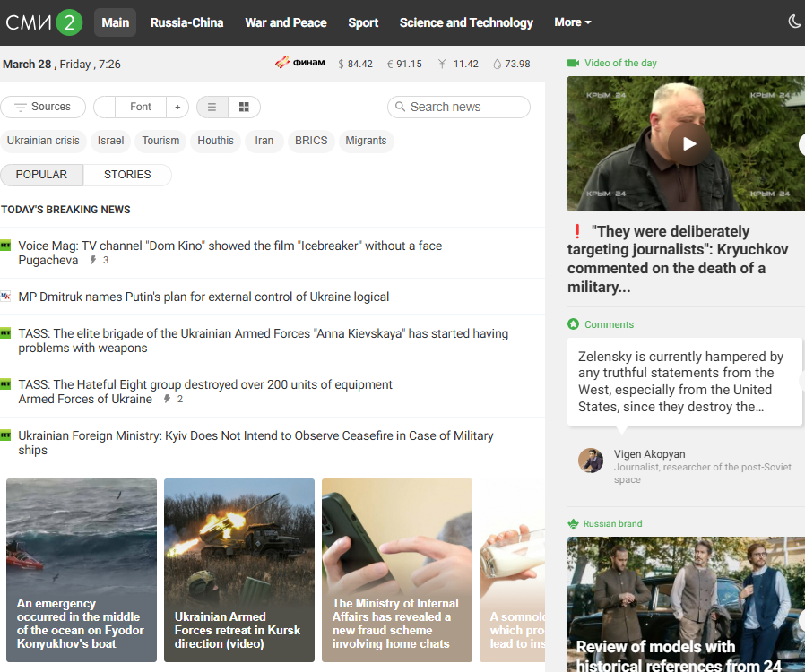The image size is (805, 672).
Task: Play the video of the day
Action: pyautogui.click(x=689, y=143)
